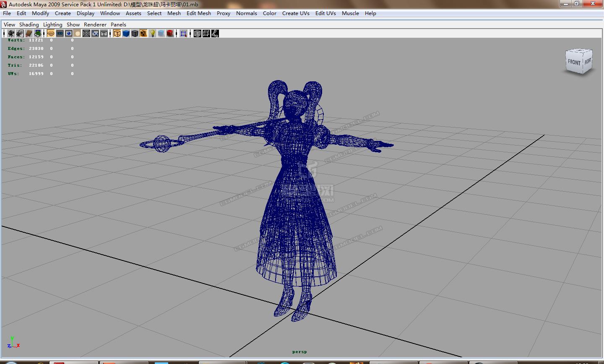Click the 'persp' camera name label
604x364 pixels.
point(299,352)
